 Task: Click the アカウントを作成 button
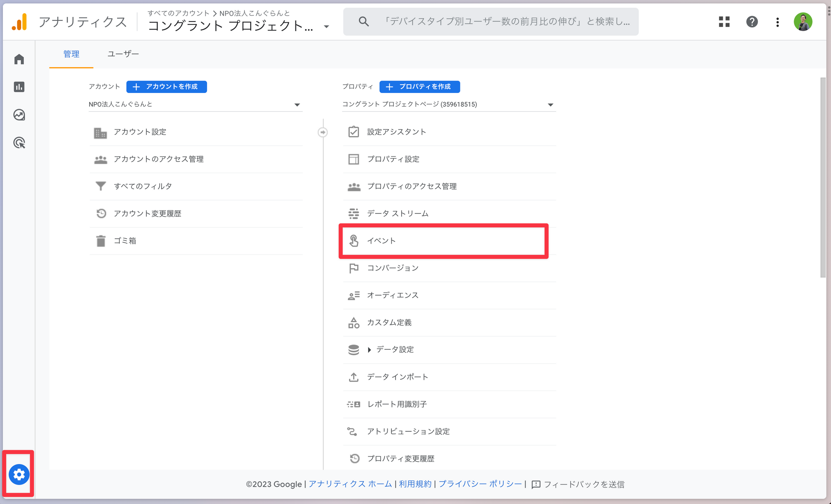coord(167,86)
